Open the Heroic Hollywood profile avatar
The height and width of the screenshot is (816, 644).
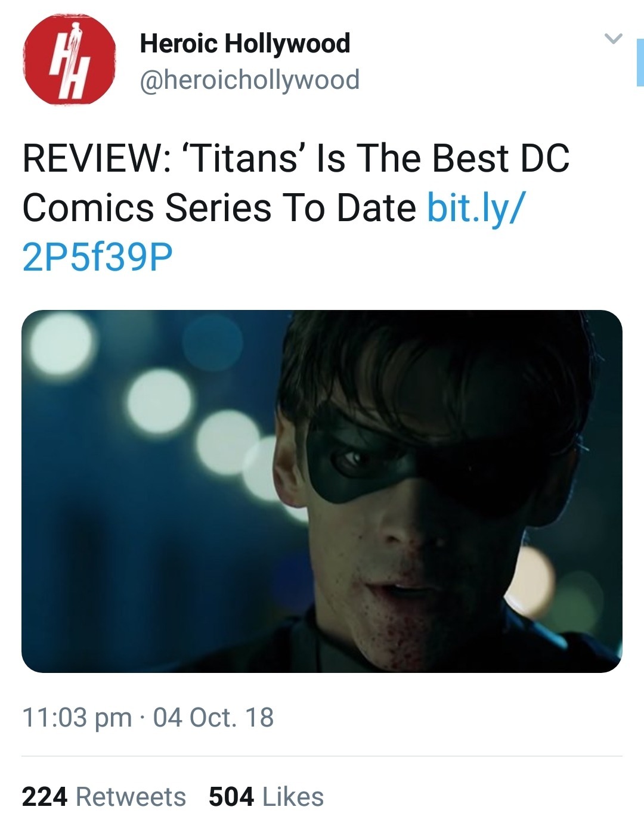coord(69,60)
